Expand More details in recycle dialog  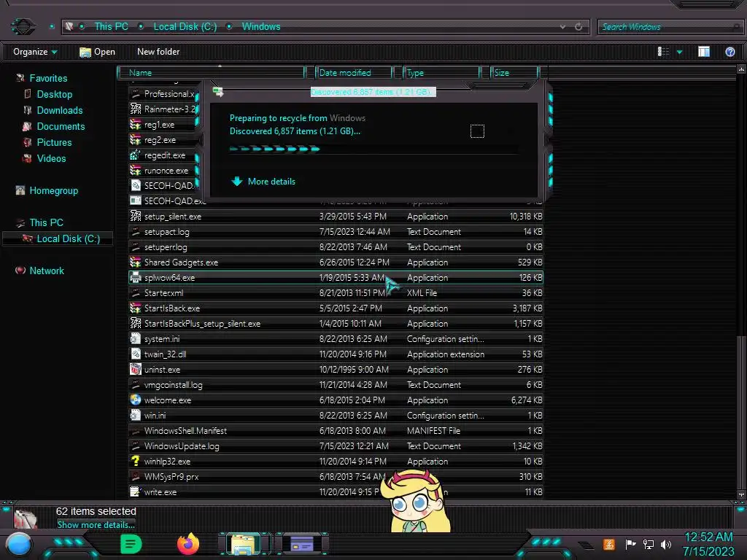coord(263,182)
